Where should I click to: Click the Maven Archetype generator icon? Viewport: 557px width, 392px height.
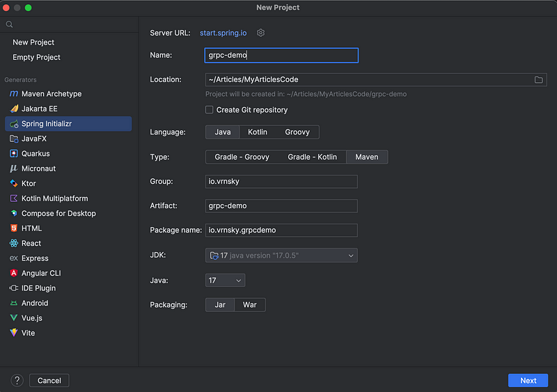click(x=14, y=94)
